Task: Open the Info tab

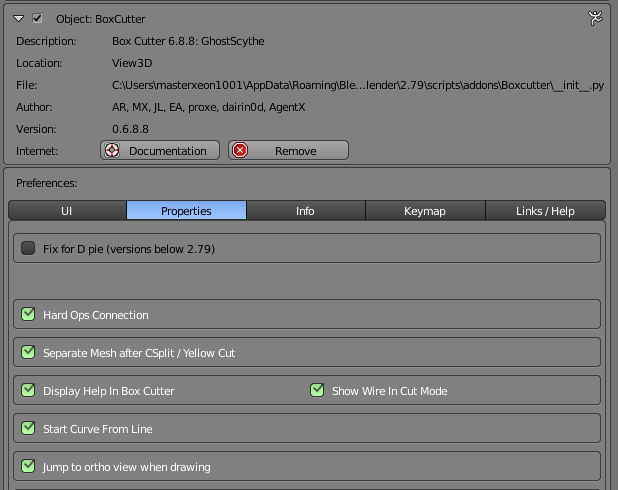Action: pos(305,211)
